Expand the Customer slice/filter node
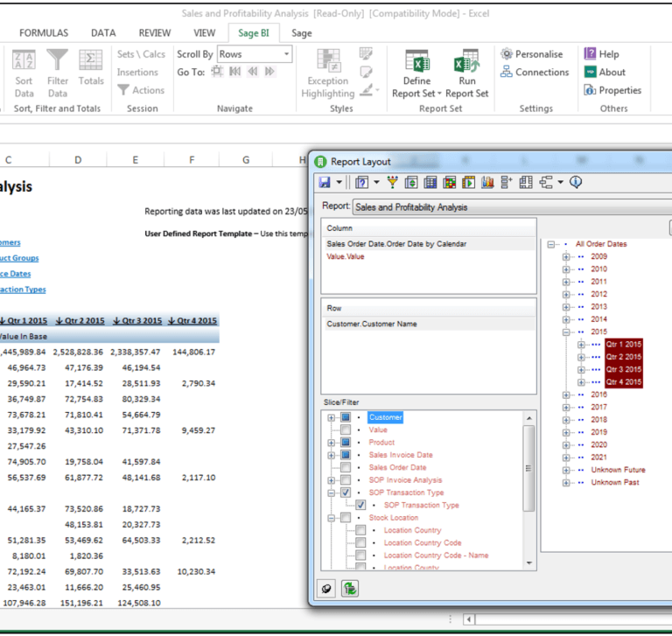Screen dimensions: 672x636 331,417
